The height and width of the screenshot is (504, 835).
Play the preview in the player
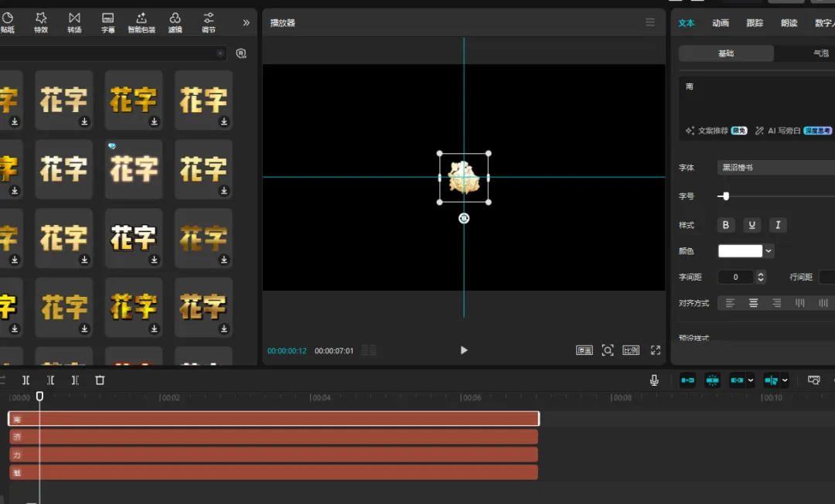[464, 350]
